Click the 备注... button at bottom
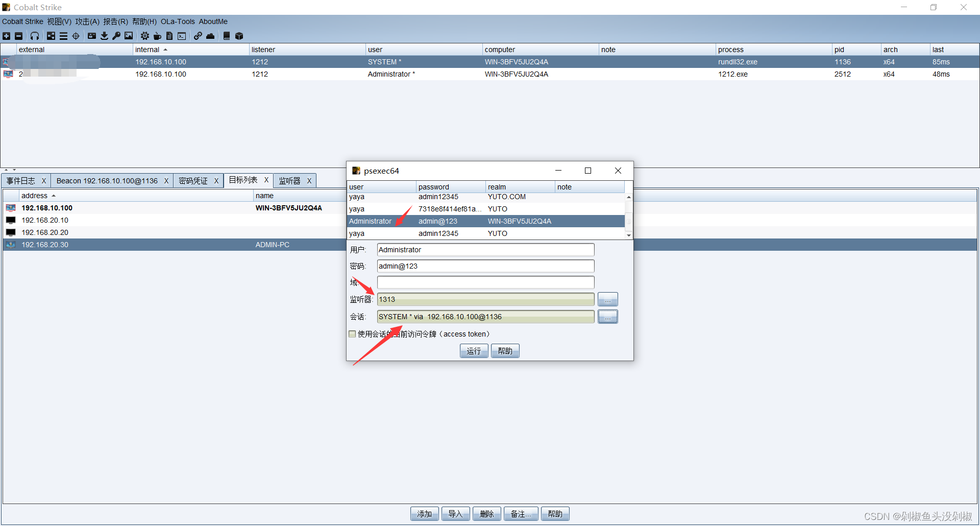Screen dimensions: 980x526 tap(521, 514)
